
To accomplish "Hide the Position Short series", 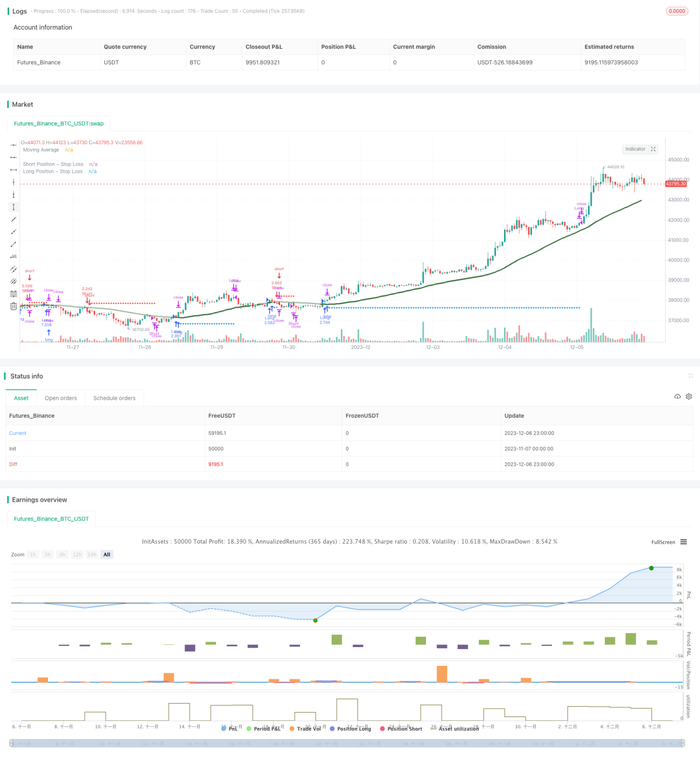I will pos(401,729).
